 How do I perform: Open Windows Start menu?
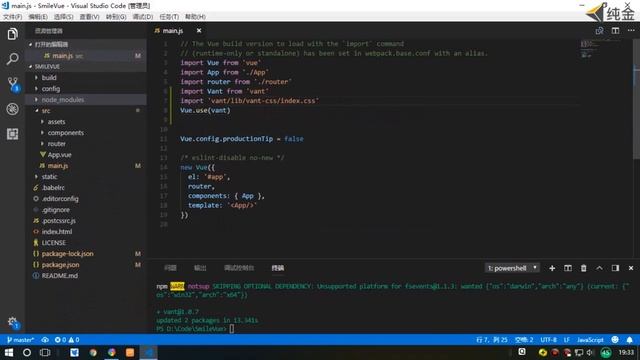9,352
